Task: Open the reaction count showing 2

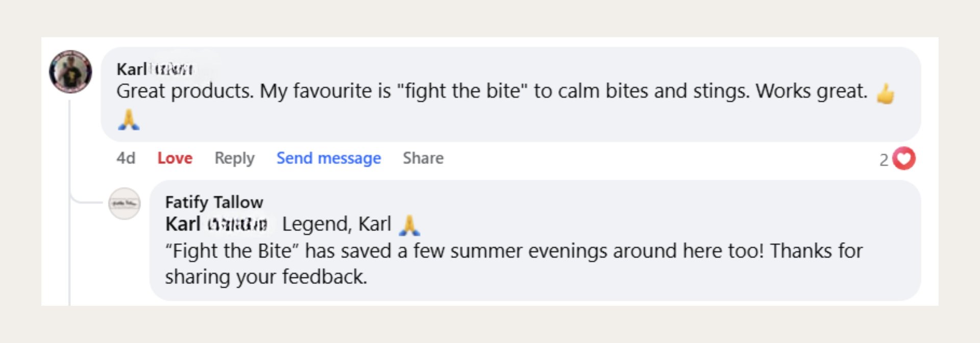Action: click(x=884, y=160)
